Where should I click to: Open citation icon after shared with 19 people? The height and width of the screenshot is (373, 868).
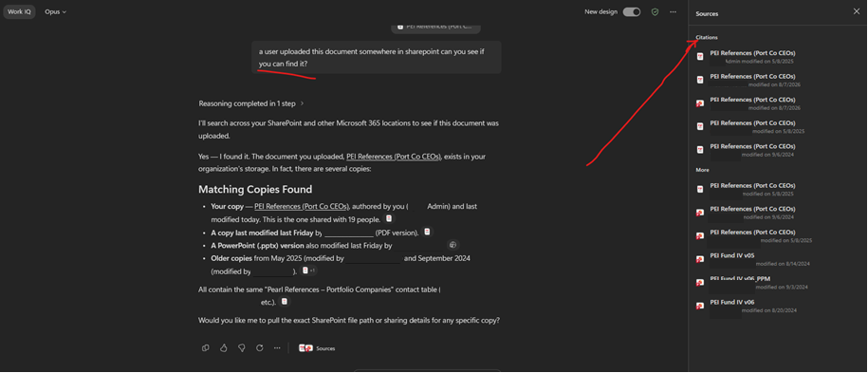pos(389,219)
